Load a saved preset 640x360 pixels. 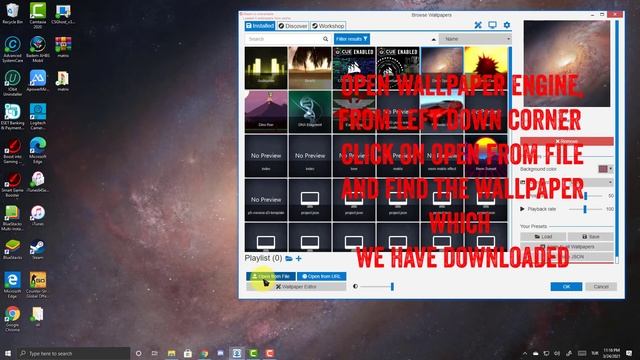tap(543, 236)
